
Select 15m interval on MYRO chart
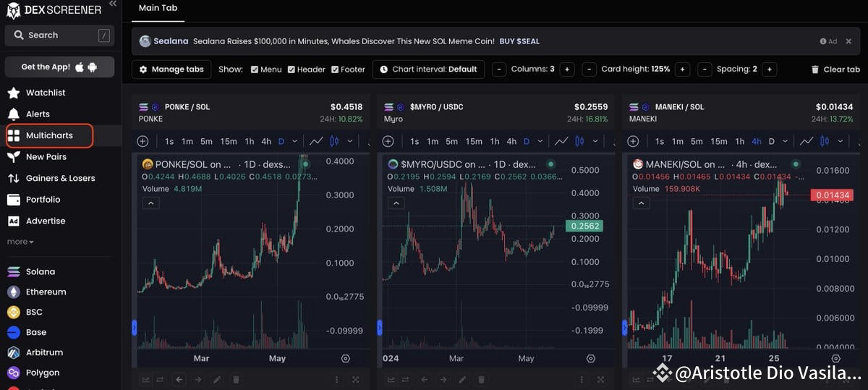[x=474, y=141]
